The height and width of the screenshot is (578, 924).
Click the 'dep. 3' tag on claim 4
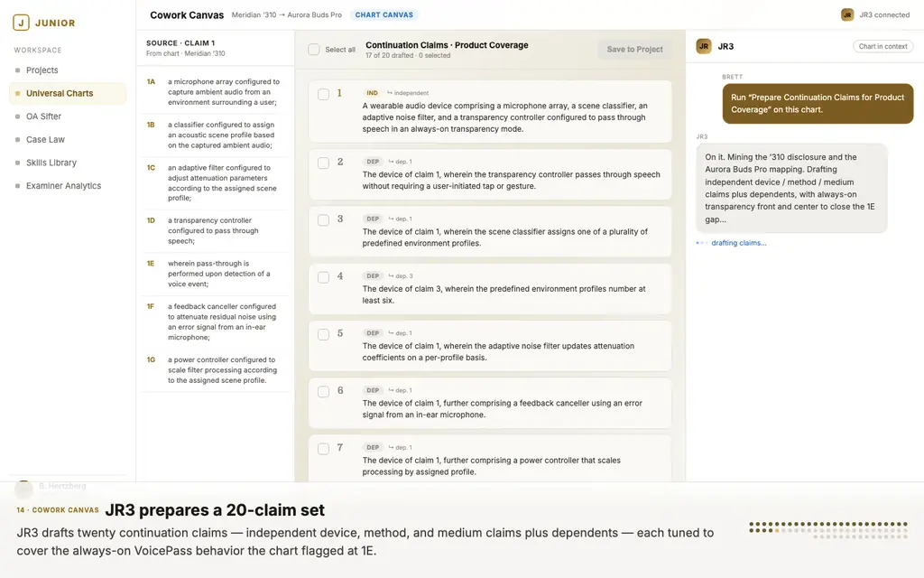401,276
